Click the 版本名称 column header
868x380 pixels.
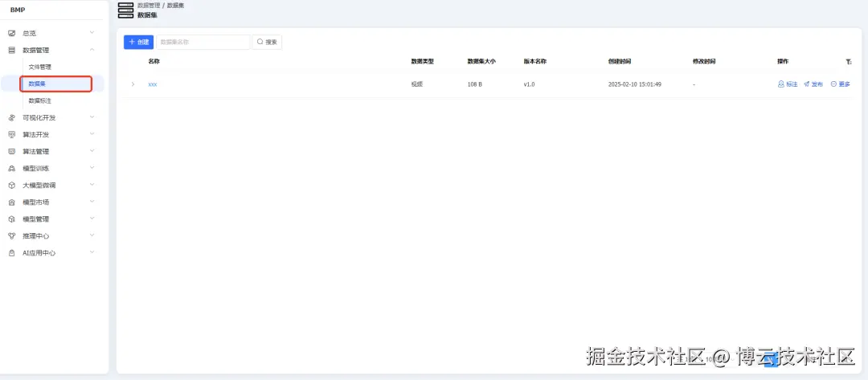[x=535, y=61]
